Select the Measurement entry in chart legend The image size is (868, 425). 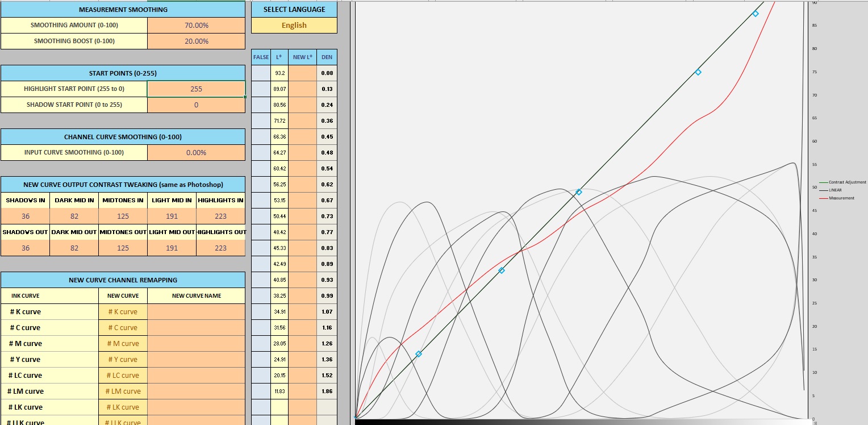tap(841, 198)
